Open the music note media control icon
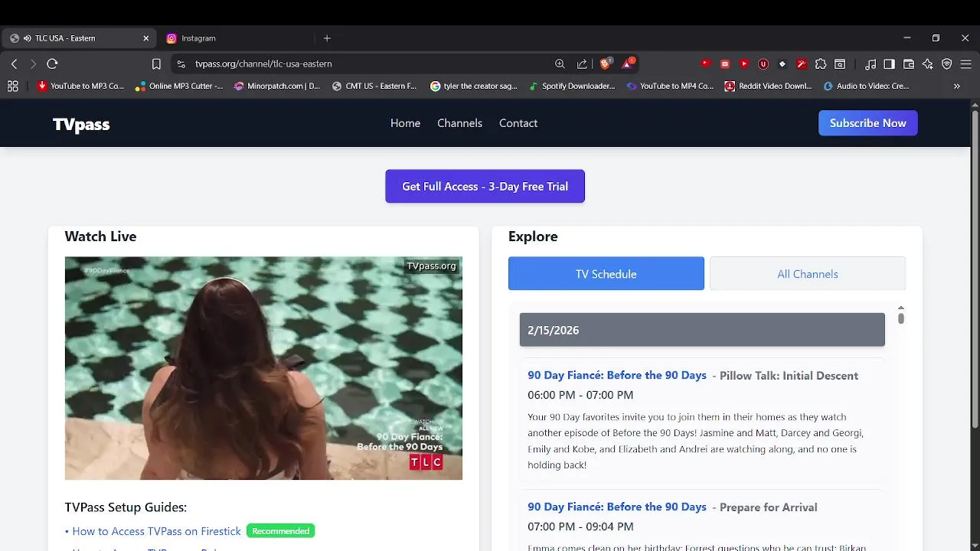 point(871,64)
